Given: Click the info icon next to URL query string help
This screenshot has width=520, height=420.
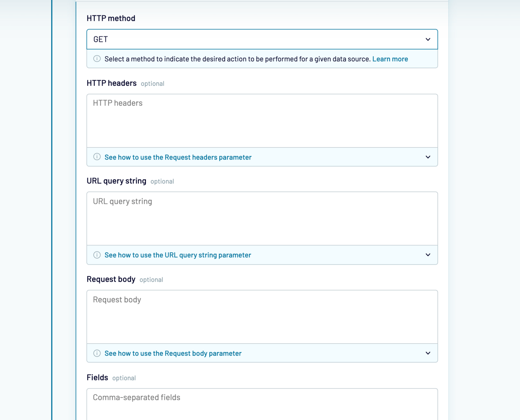Looking at the screenshot, I should 97,255.
